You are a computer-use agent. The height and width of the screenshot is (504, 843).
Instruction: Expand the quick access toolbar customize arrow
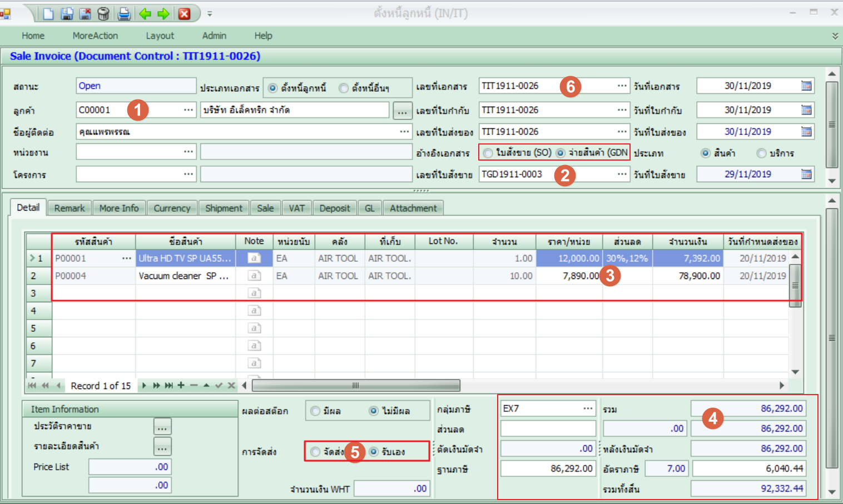point(210,13)
